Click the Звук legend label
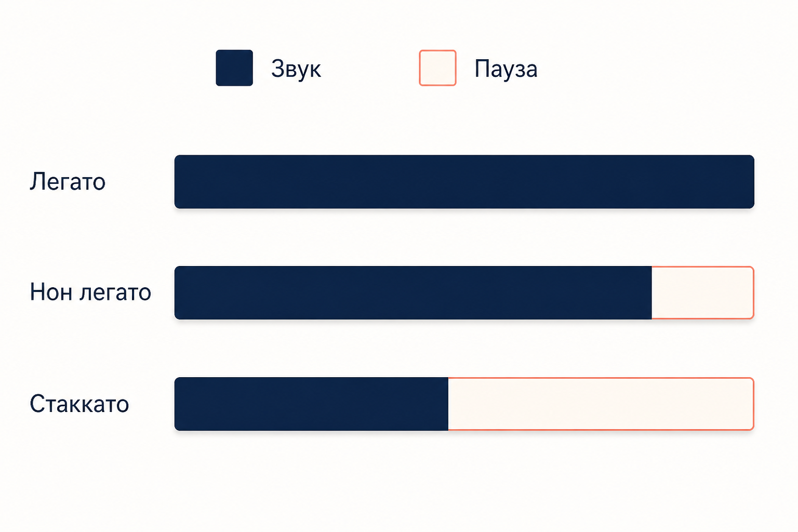 pos(296,69)
